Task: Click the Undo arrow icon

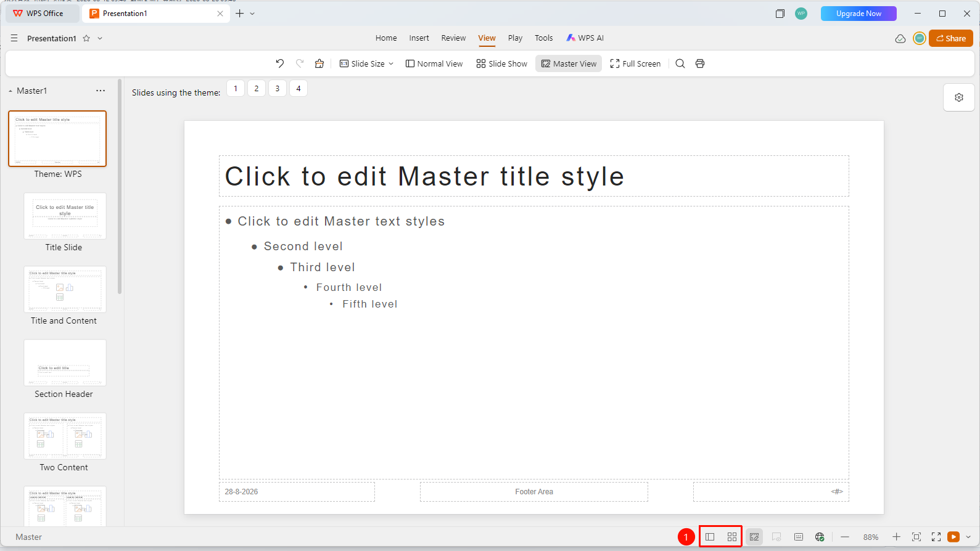Action: tap(279, 63)
